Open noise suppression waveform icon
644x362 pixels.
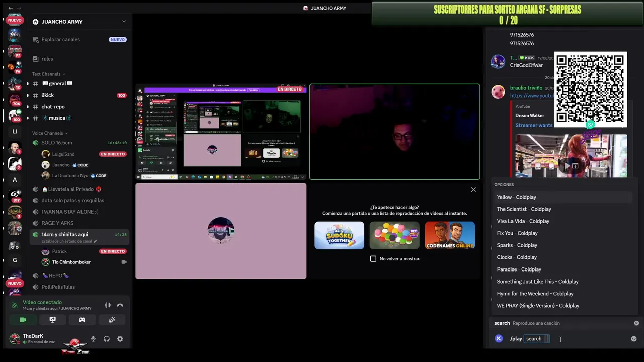[108, 305]
